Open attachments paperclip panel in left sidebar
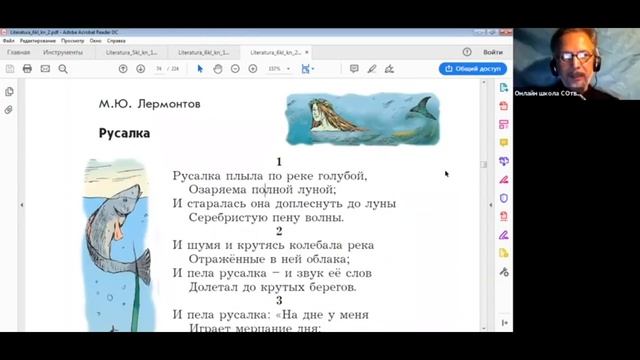Viewport: 640px width, 360px height. tap(9, 110)
